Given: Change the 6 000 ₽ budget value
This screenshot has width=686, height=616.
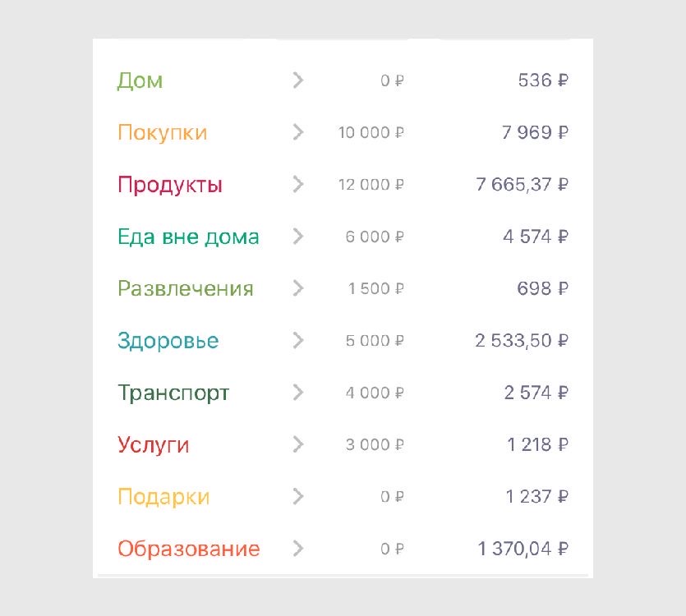Looking at the screenshot, I should (x=375, y=237).
